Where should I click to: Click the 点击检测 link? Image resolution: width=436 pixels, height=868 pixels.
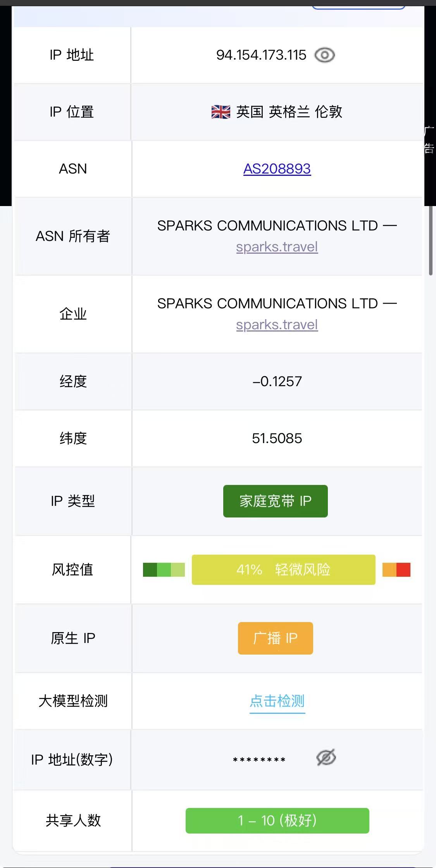277,701
